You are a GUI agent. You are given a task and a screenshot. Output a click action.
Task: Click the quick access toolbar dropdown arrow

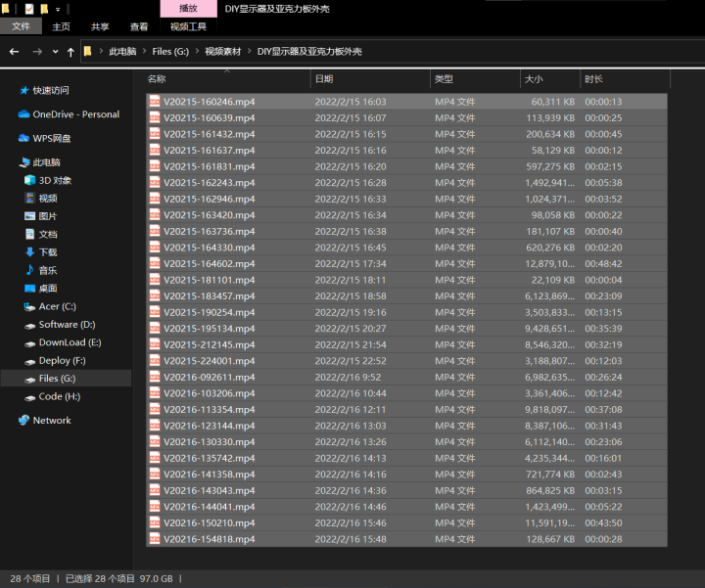[x=58, y=9]
